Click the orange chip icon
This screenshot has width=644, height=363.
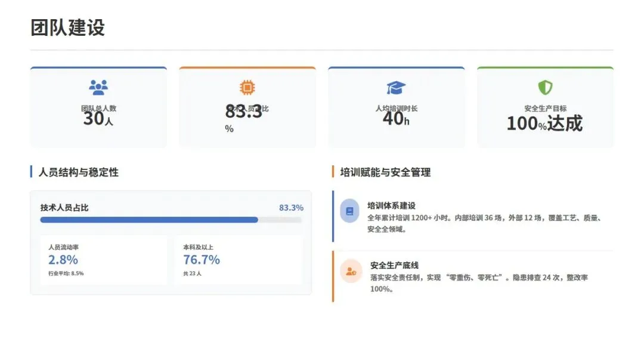point(247,88)
